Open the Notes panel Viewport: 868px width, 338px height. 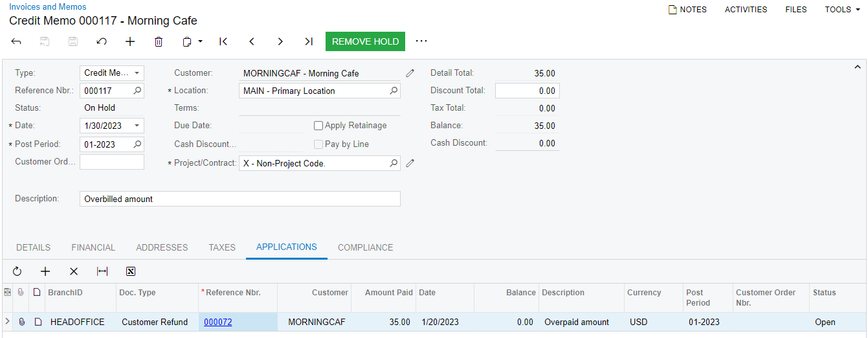tap(687, 10)
